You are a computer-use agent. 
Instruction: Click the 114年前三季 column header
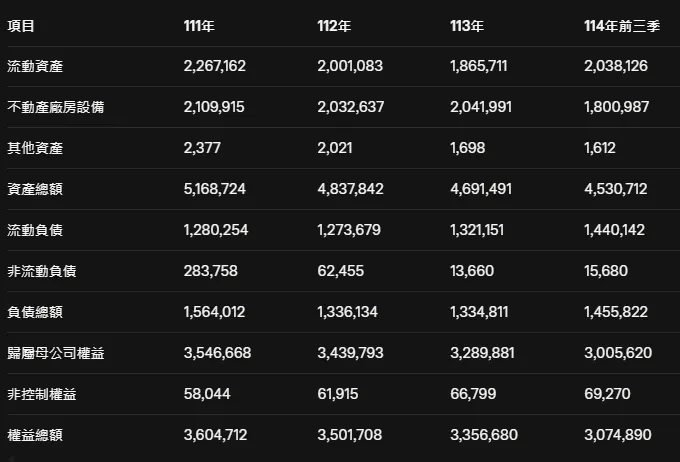[x=622, y=26]
